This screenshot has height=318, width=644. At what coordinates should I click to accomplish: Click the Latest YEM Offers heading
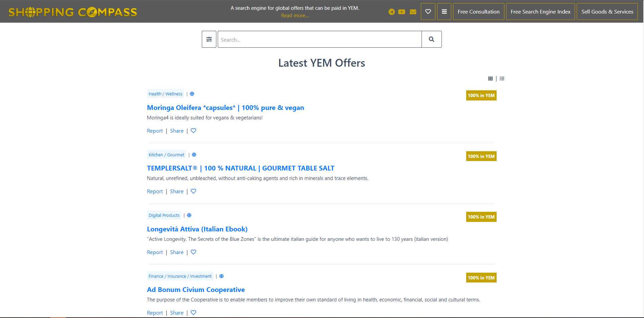321,63
